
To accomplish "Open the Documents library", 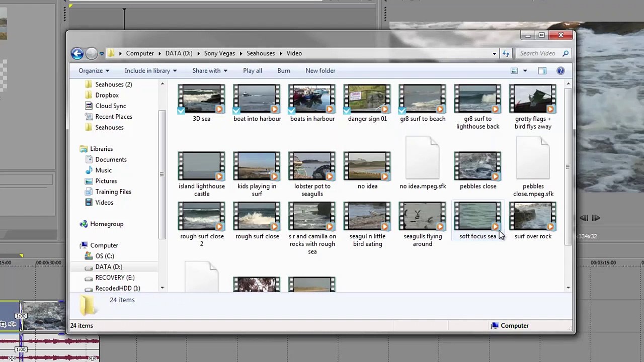I will [x=111, y=159].
